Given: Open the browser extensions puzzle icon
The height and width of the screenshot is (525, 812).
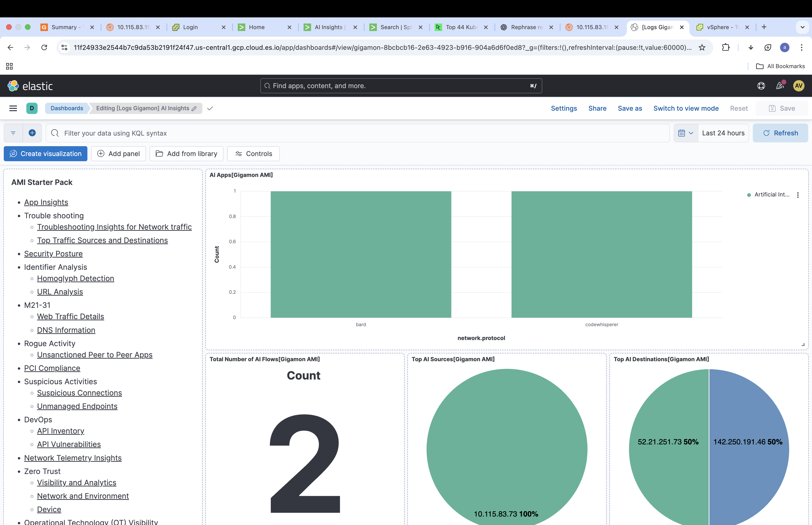Looking at the screenshot, I should pos(726,47).
